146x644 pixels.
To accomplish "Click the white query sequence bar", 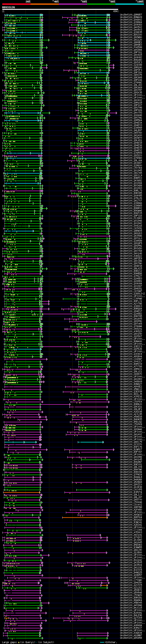I will [60, 9].
